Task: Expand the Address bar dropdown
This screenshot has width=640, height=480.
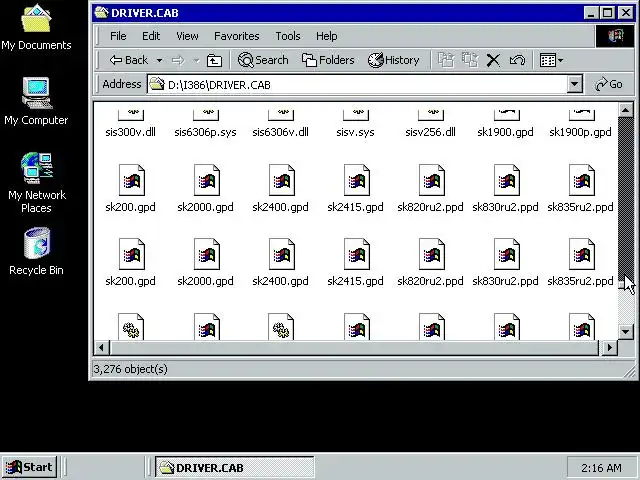Action: pyautogui.click(x=574, y=84)
